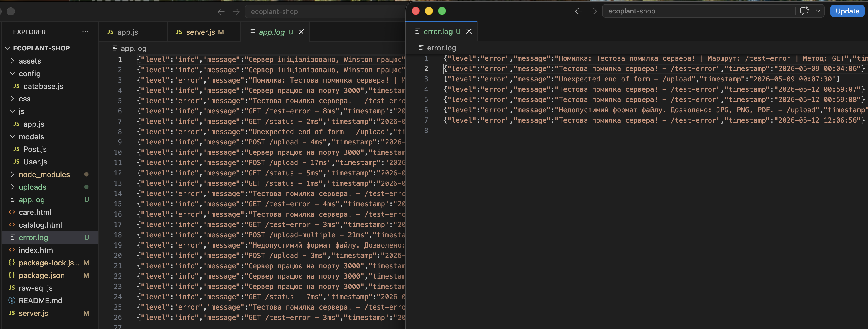The image size is (868, 329).
Task: Go forward using right window's forward arrow
Action: click(x=593, y=11)
